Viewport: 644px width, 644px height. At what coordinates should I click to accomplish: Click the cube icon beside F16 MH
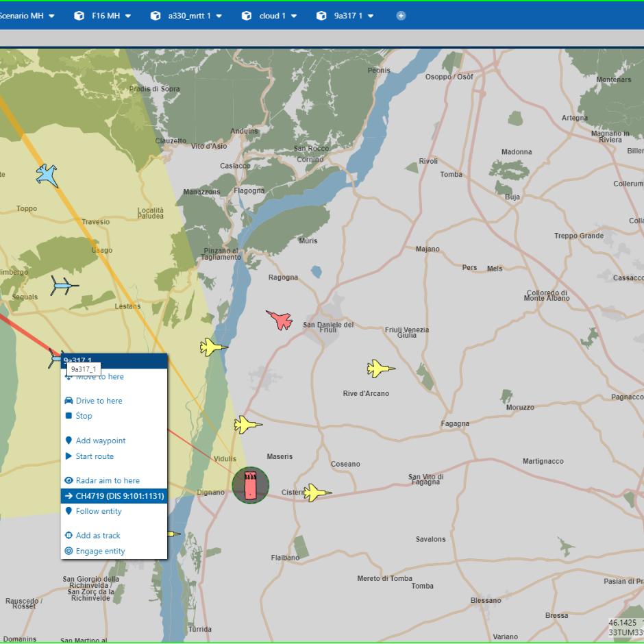coord(79,16)
